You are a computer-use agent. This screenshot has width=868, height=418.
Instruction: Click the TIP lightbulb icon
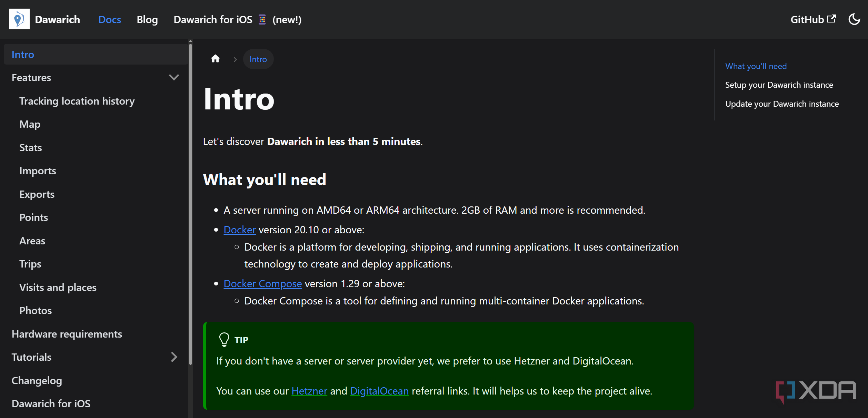tap(224, 340)
